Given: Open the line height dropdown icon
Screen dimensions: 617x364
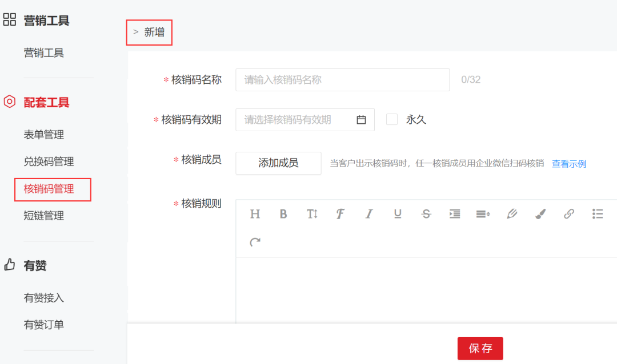Looking at the screenshot, I should pos(483,214).
